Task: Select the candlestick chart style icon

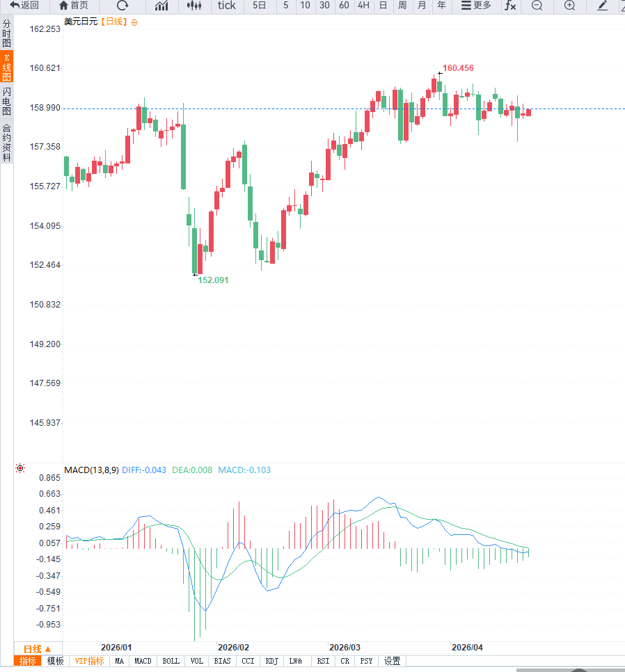Action: pos(195,6)
